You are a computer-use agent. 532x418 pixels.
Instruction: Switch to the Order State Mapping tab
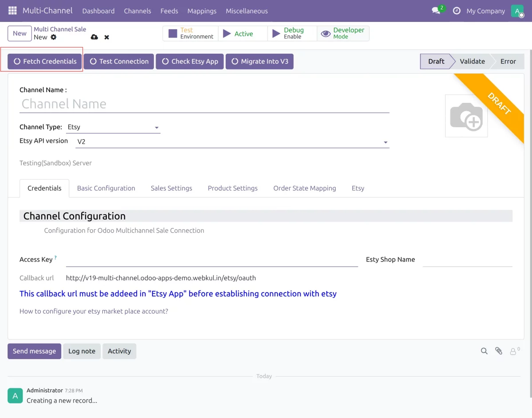click(305, 188)
